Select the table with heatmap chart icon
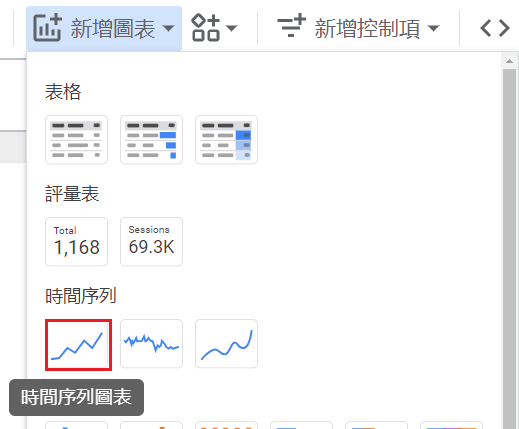The width and height of the screenshot is (519, 429). coord(226,140)
